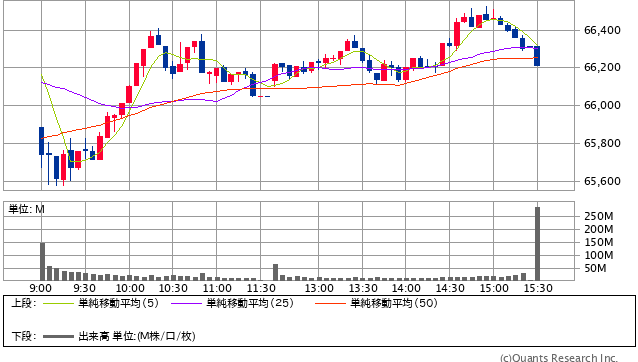Image resolution: width=638 pixels, height=362 pixels.
Task: Click the 15:30 volume spike bar
Action: (x=537, y=244)
